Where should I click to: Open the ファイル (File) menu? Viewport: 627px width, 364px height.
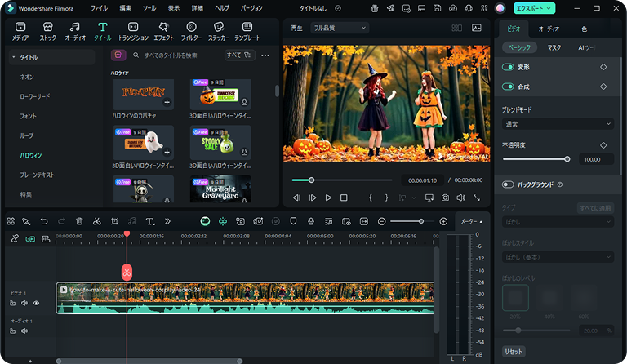99,7
